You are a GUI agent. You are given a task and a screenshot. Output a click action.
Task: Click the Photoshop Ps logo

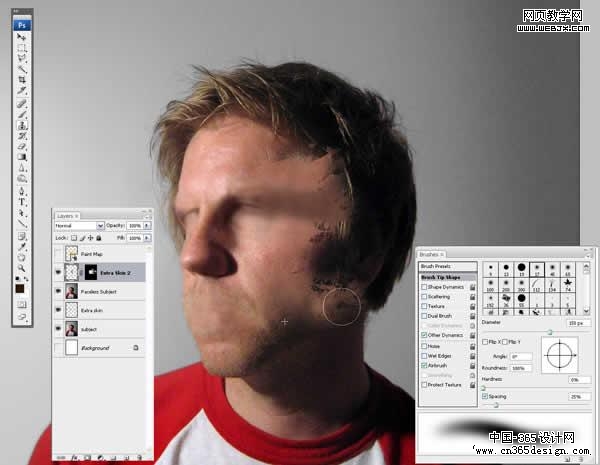22,25
